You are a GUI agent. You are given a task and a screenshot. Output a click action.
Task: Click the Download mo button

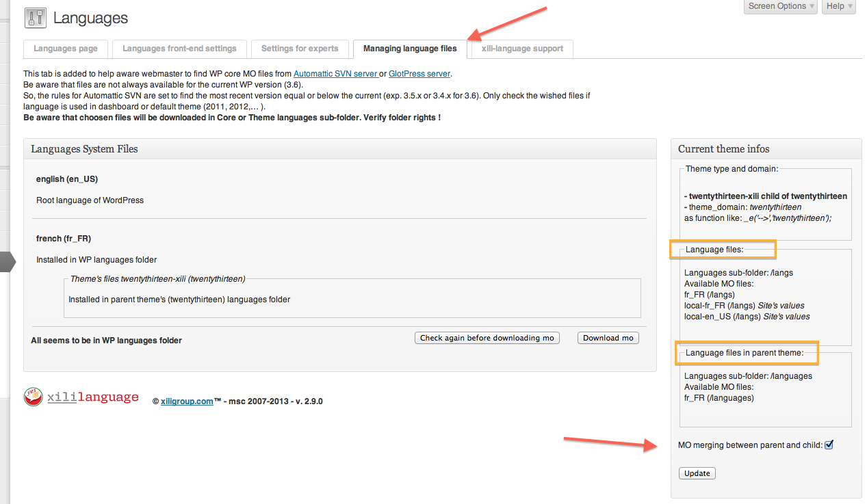pos(608,338)
